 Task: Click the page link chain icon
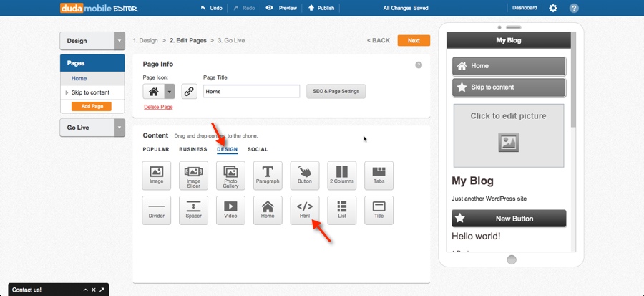[189, 91]
